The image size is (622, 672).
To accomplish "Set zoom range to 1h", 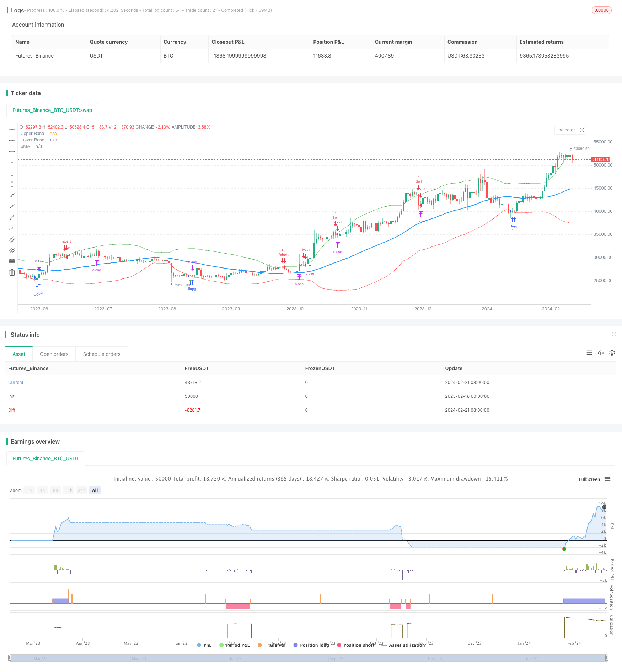I will pyautogui.click(x=29, y=490).
